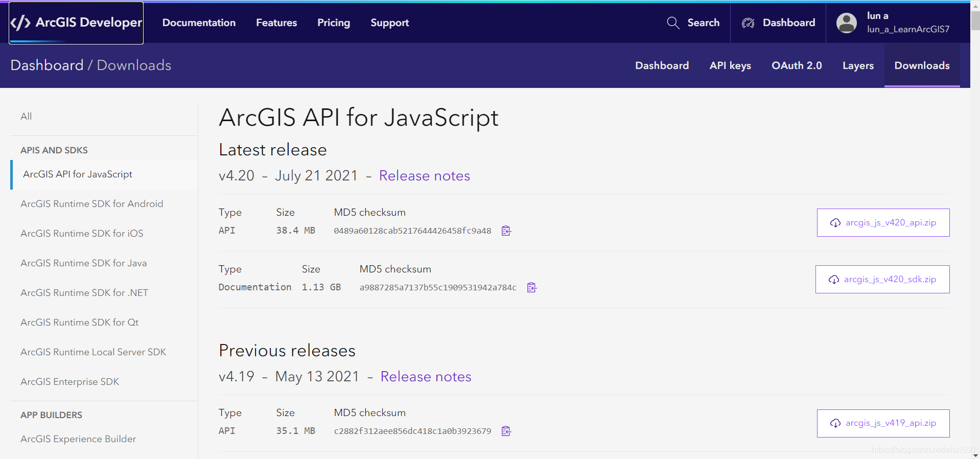Open v4.19 Release notes link
This screenshot has height=459, width=980.
[x=426, y=377]
